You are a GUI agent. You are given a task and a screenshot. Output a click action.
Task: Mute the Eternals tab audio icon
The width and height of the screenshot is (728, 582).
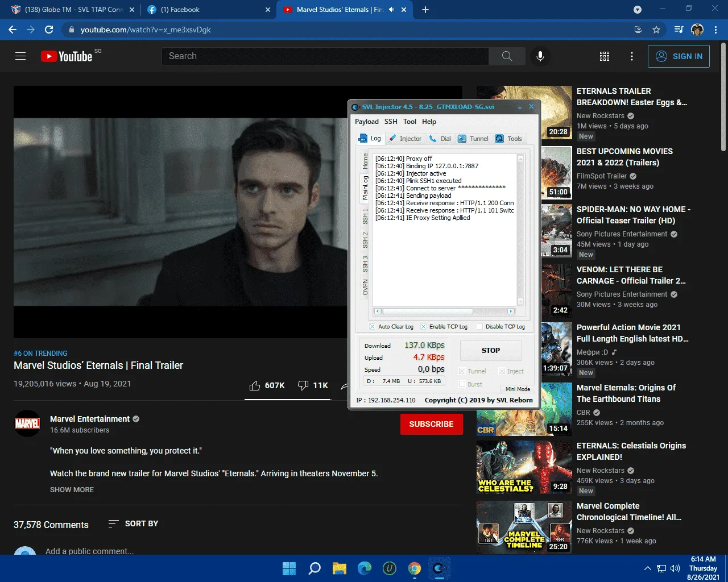click(x=391, y=10)
